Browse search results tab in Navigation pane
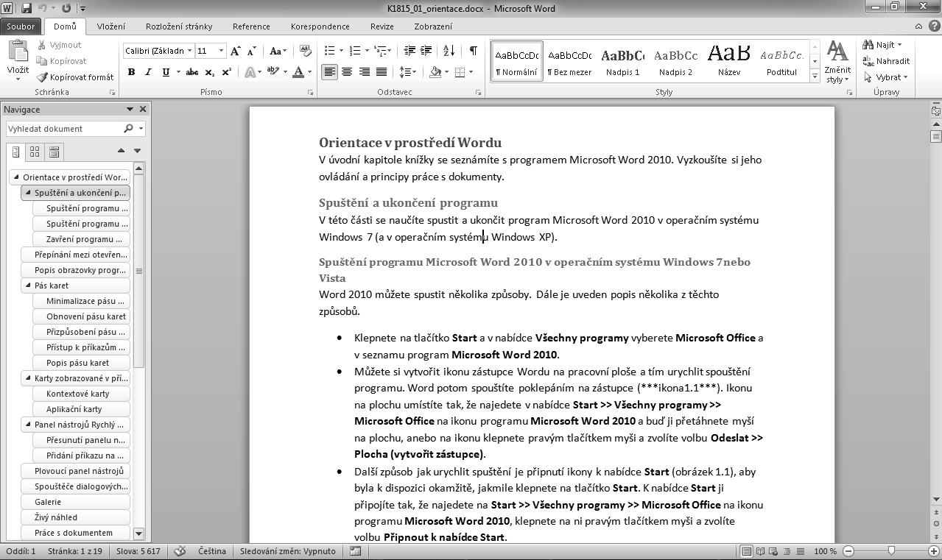The height and width of the screenshot is (560, 942). (54, 152)
